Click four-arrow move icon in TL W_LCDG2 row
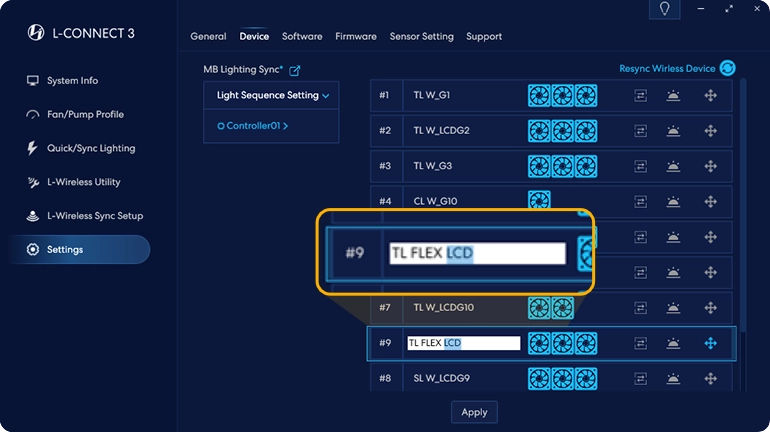Image resolution: width=770 pixels, height=432 pixels. (x=711, y=131)
